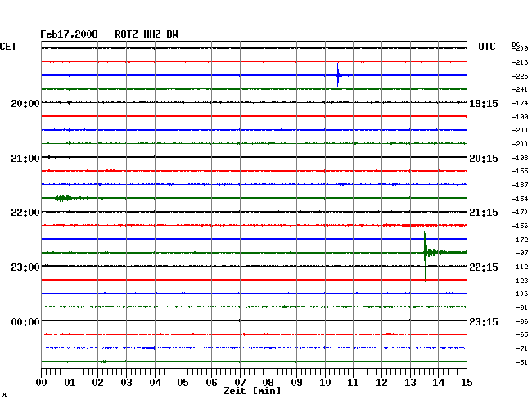
Task: Select the DC value -198
Action: click(520, 158)
